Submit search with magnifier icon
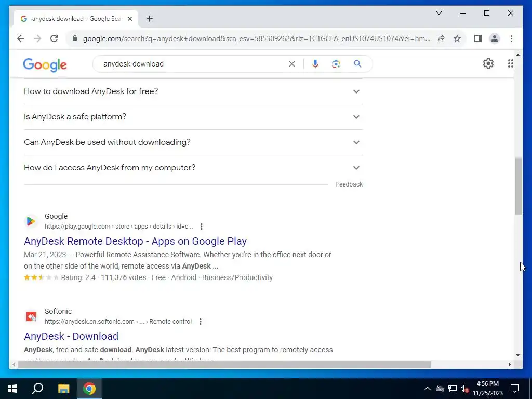The image size is (532, 399). pyautogui.click(x=357, y=64)
